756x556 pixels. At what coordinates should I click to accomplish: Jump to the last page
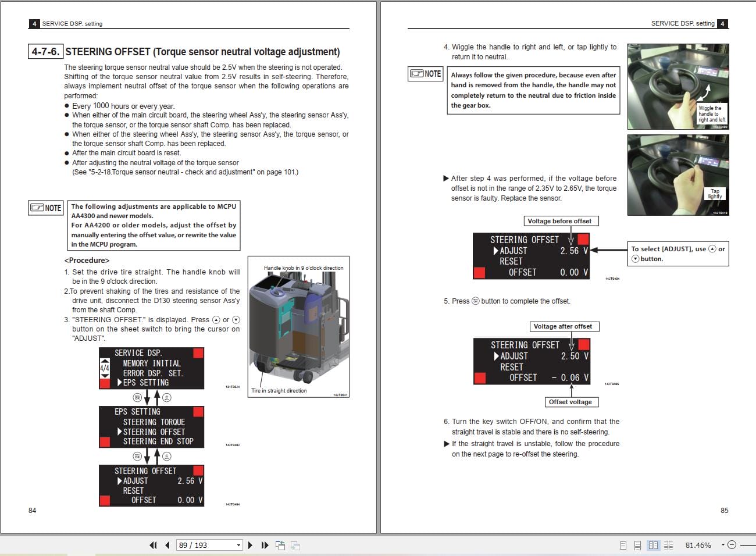tap(265, 545)
